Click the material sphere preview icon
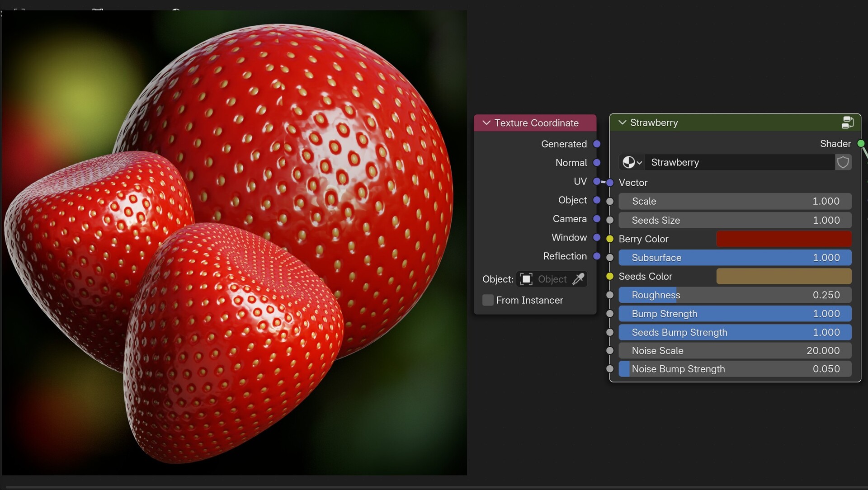 coord(629,162)
